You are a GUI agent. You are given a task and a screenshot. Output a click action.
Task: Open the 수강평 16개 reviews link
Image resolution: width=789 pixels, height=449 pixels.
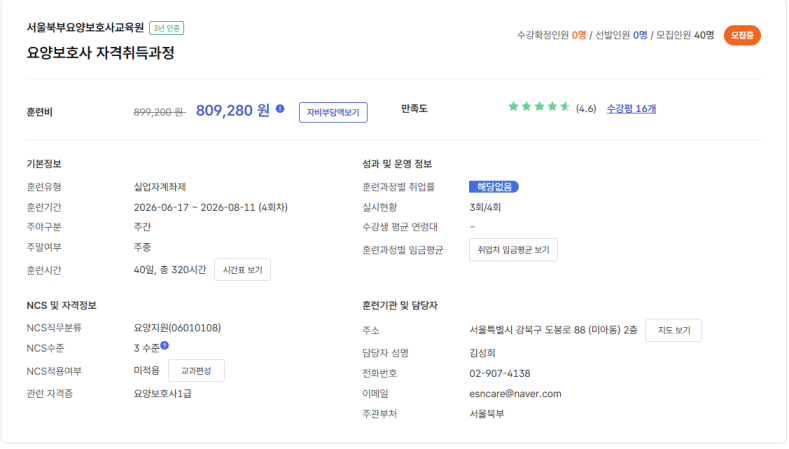pyautogui.click(x=631, y=108)
